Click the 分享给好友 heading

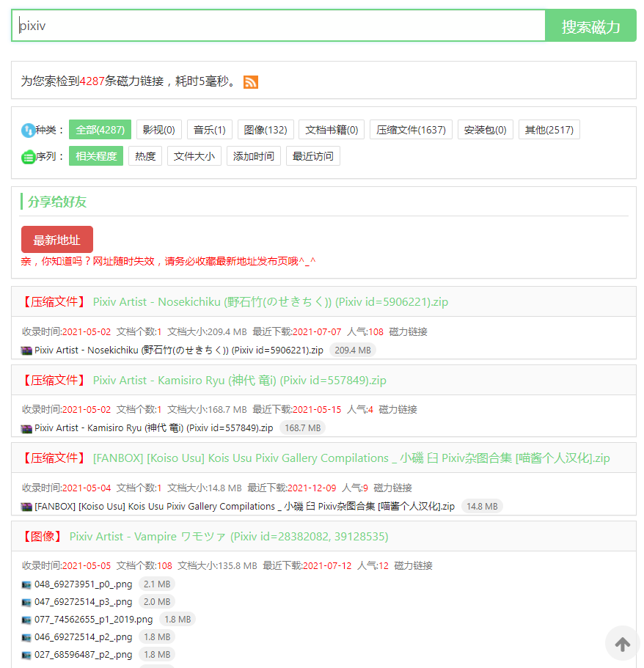57,202
